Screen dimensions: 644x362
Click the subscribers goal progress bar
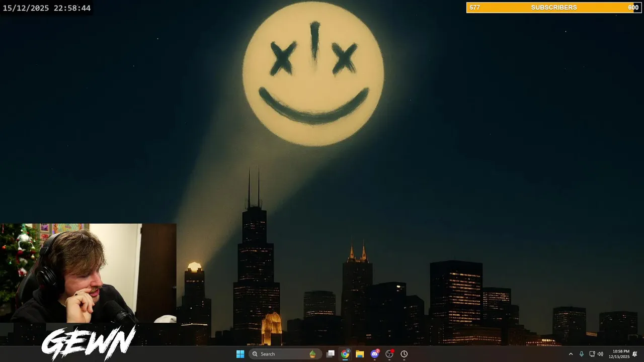coord(554,8)
